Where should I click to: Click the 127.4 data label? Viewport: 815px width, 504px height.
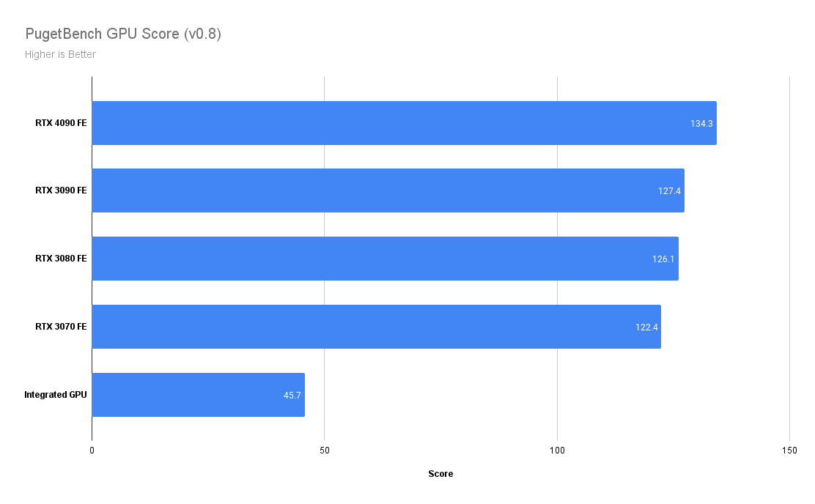[x=669, y=190]
